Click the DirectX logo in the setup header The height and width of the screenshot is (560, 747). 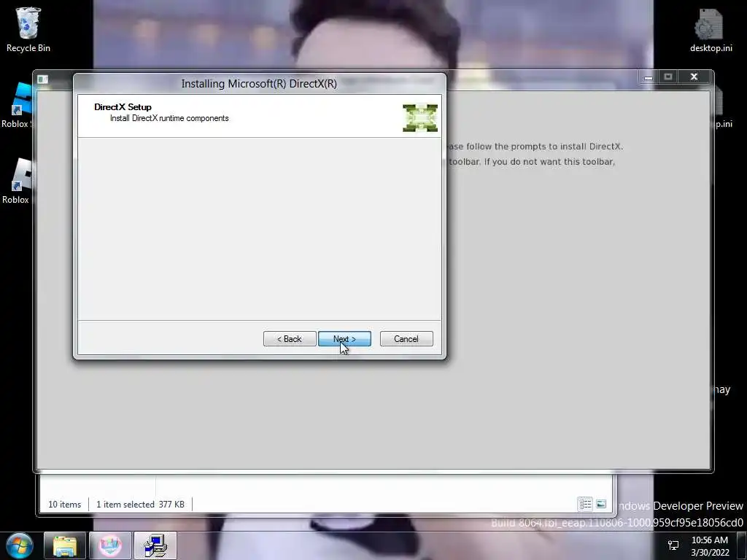[x=419, y=117]
